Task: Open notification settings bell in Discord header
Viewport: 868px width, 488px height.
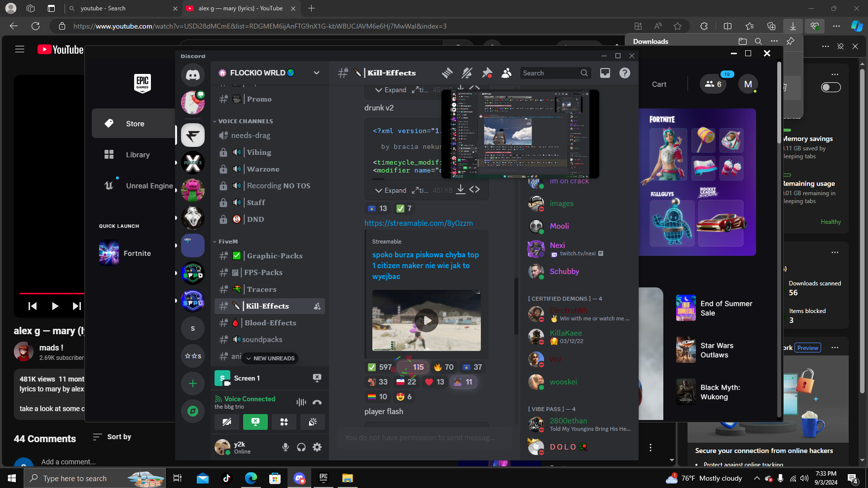Action: pyautogui.click(x=467, y=73)
